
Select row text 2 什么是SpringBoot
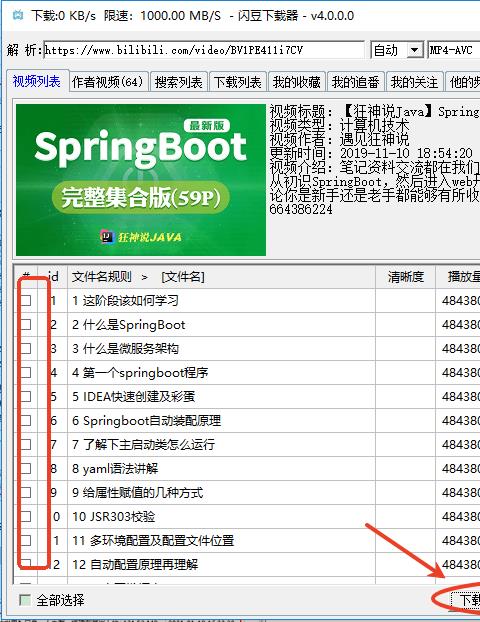[129, 325]
